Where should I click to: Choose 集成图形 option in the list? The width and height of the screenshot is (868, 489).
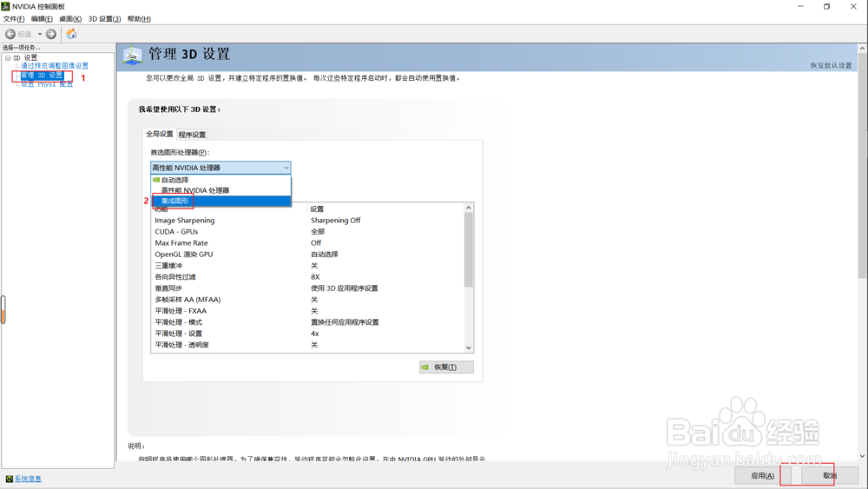pos(220,201)
